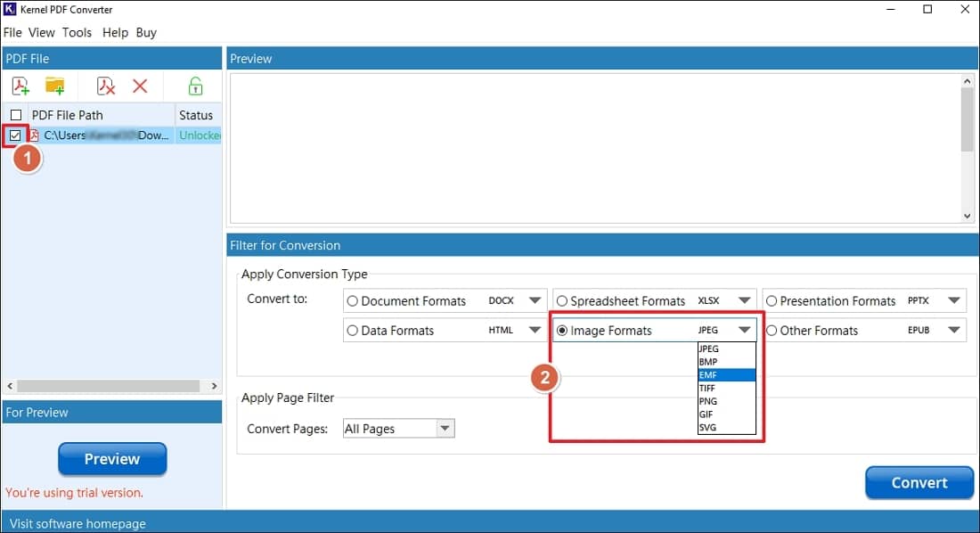Image resolution: width=980 pixels, height=533 pixels.
Task: Open the Presentation Formats PPTX dropdown
Action: click(x=954, y=300)
